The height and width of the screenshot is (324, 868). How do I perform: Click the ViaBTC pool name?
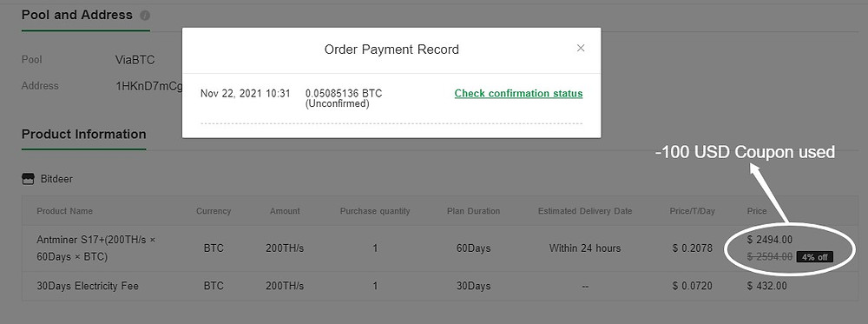point(135,60)
